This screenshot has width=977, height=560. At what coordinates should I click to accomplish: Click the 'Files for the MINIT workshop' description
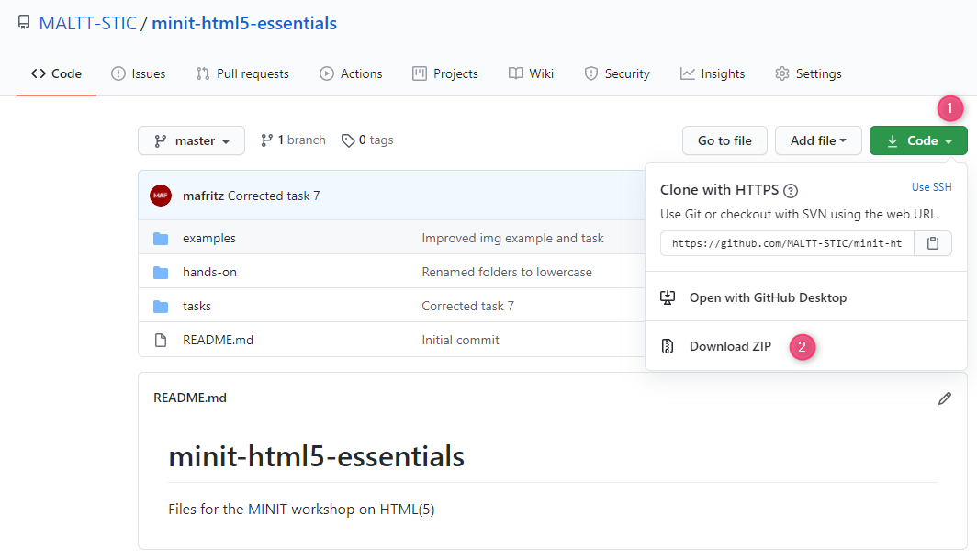click(x=301, y=509)
